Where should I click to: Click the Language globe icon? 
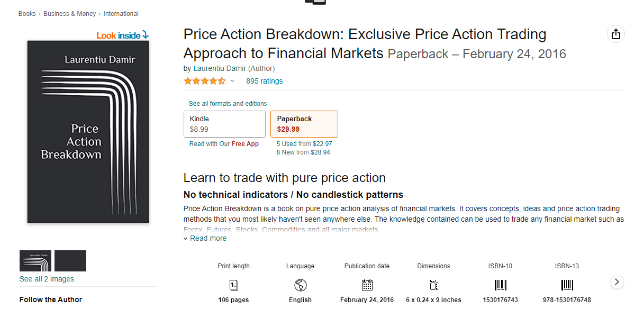click(300, 286)
